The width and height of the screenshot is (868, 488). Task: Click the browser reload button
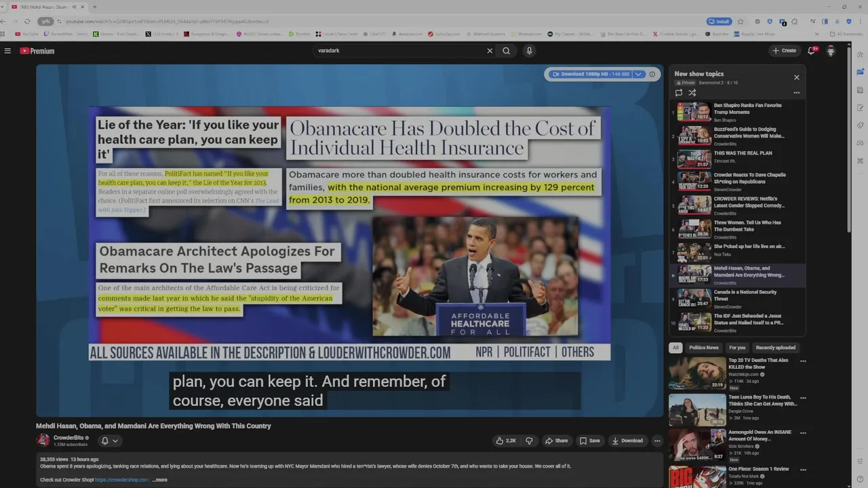tap(27, 21)
